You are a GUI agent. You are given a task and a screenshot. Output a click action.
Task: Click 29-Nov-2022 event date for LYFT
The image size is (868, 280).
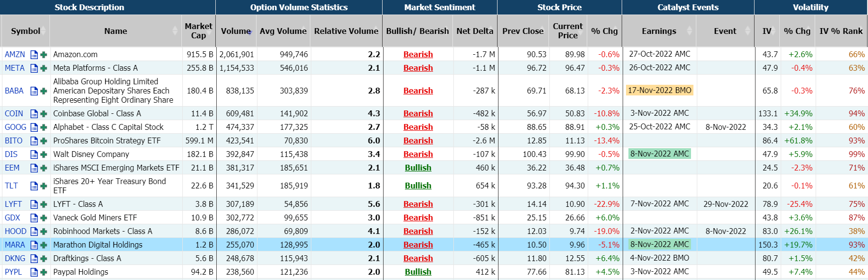click(726, 204)
